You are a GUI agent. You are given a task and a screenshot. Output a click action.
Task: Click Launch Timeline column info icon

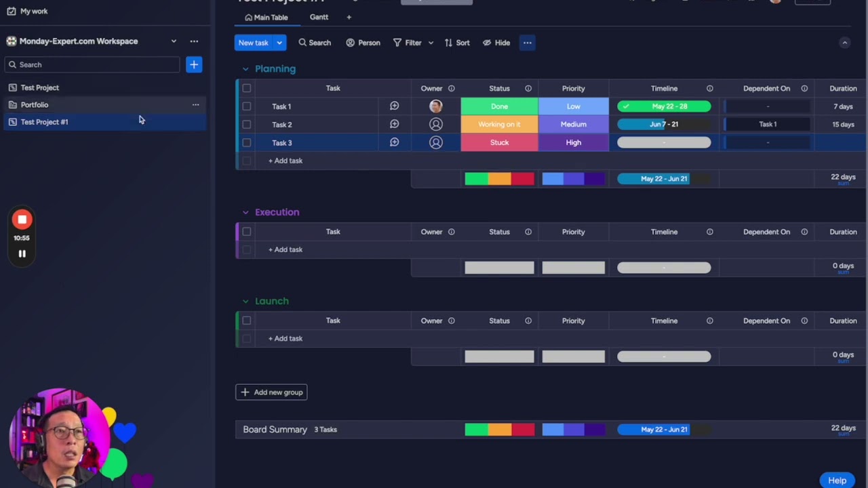709,321
